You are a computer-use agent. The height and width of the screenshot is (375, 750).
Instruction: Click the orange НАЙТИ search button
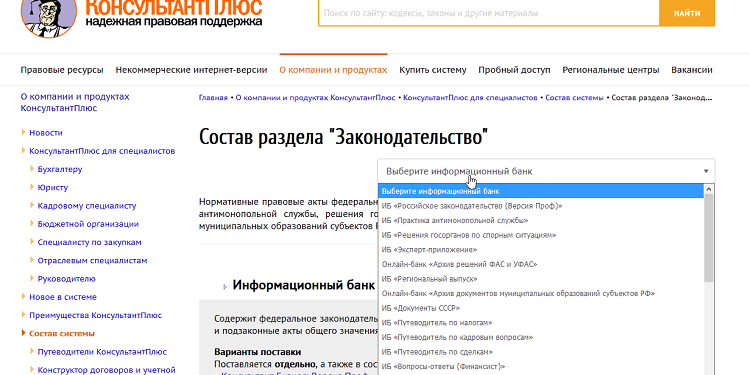point(687,13)
